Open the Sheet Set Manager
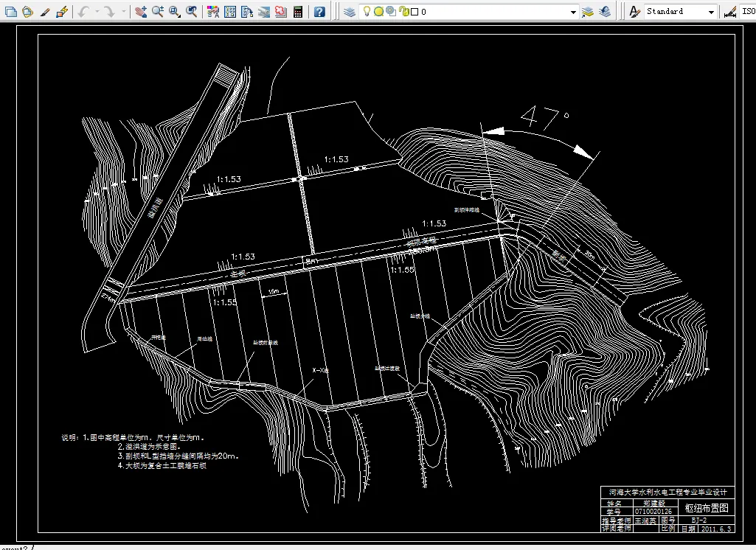Screen dimensions: 756x550 pos(264,12)
